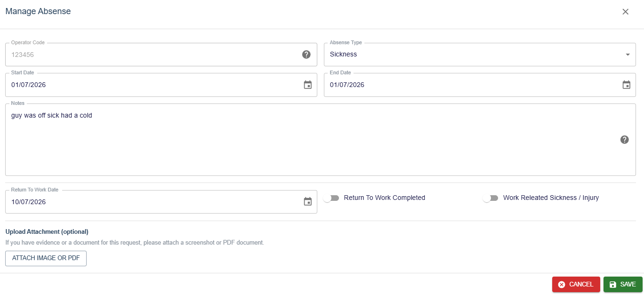The image size is (644, 294).
Task: Select the Sickness value in Absense Type
Action: [x=344, y=54]
